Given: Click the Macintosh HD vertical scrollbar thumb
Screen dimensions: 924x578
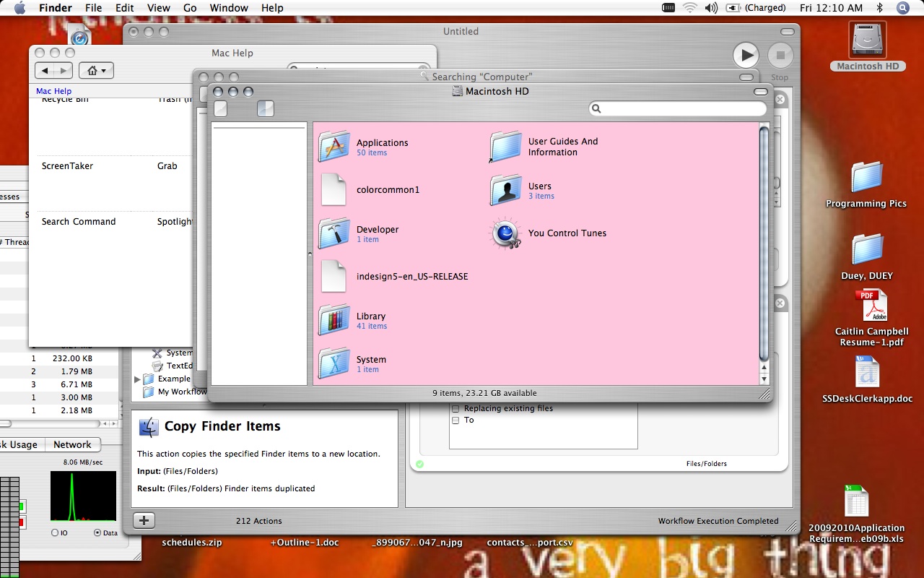Looking at the screenshot, I should [x=764, y=243].
